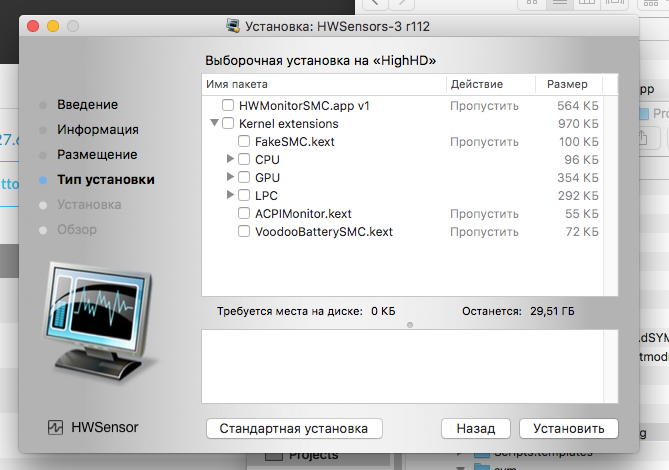The width and height of the screenshot is (669, 470).
Task: Check the FakeSMC.kext package
Action: pyautogui.click(x=244, y=141)
